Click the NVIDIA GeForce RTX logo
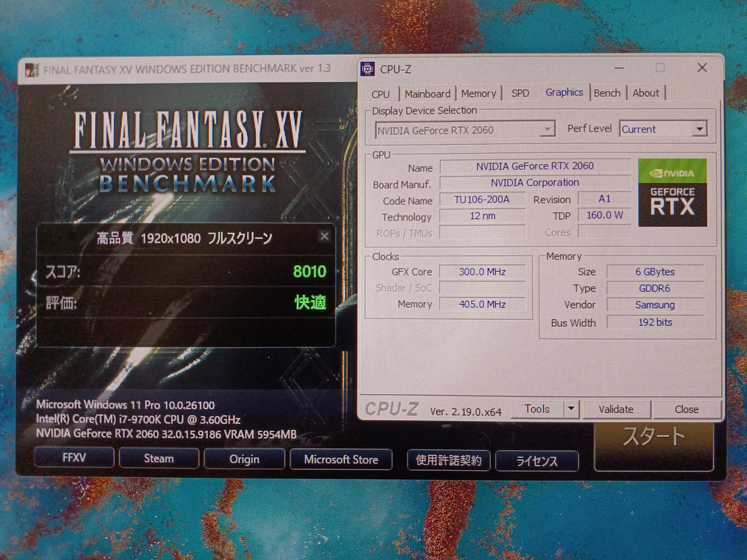This screenshot has height=560, width=747. (672, 192)
